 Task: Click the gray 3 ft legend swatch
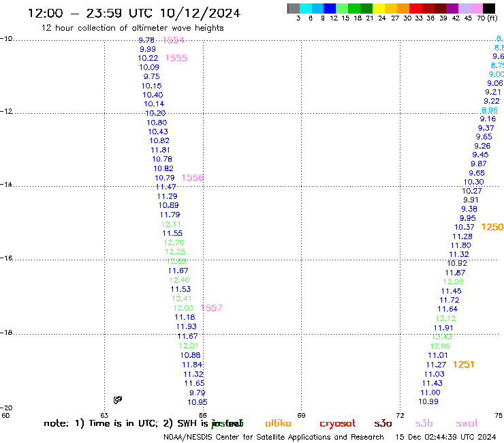pos(294,8)
